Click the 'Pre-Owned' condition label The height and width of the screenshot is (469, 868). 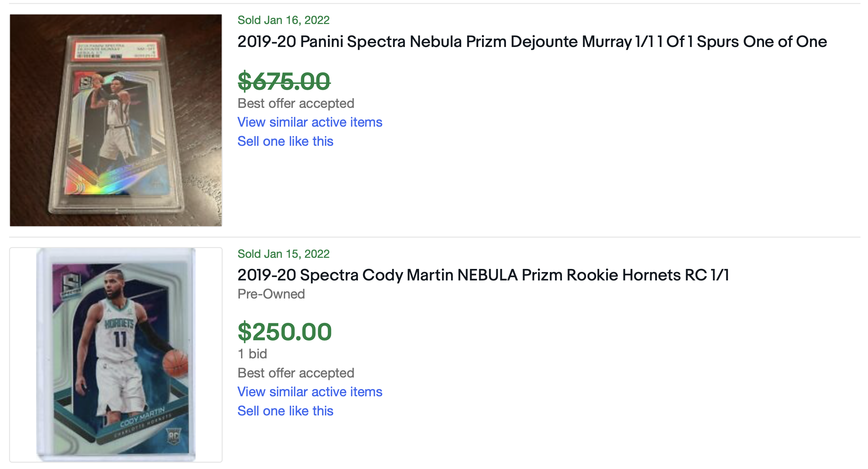pyautogui.click(x=271, y=294)
